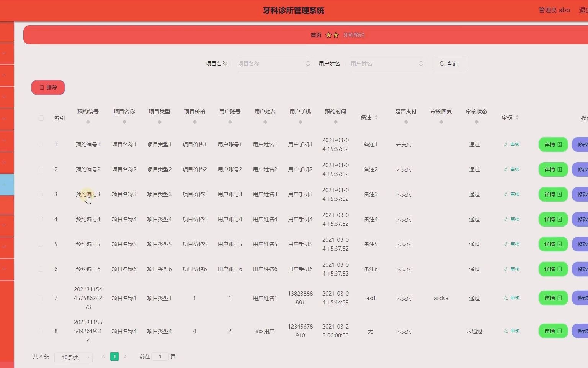588x368 pixels.
Task: Check the checkbox for row 2
Action: coord(40,169)
